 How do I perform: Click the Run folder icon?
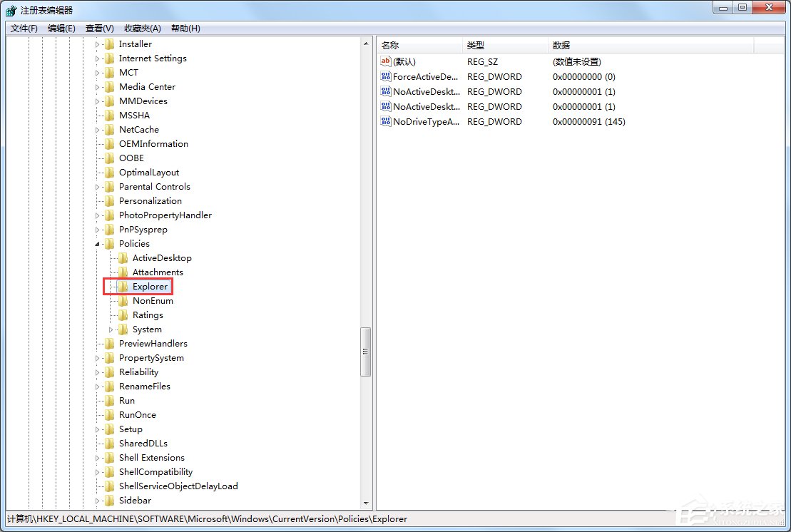click(x=110, y=400)
